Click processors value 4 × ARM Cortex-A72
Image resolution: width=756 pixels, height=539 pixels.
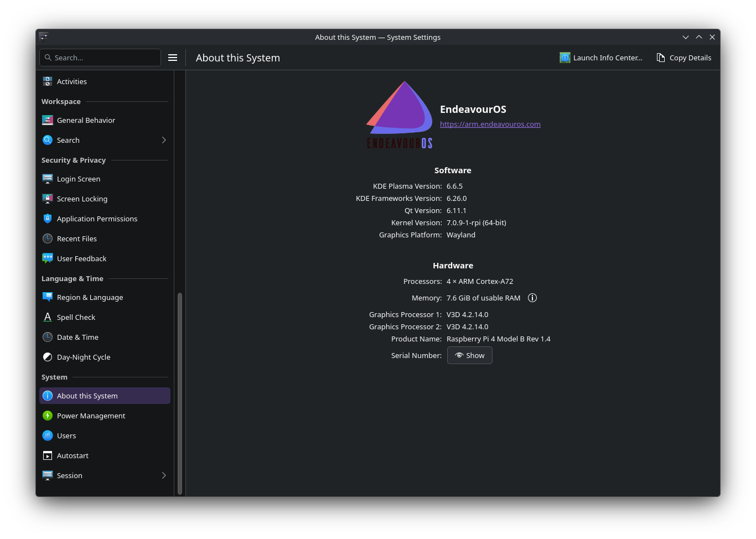tap(480, 281)
